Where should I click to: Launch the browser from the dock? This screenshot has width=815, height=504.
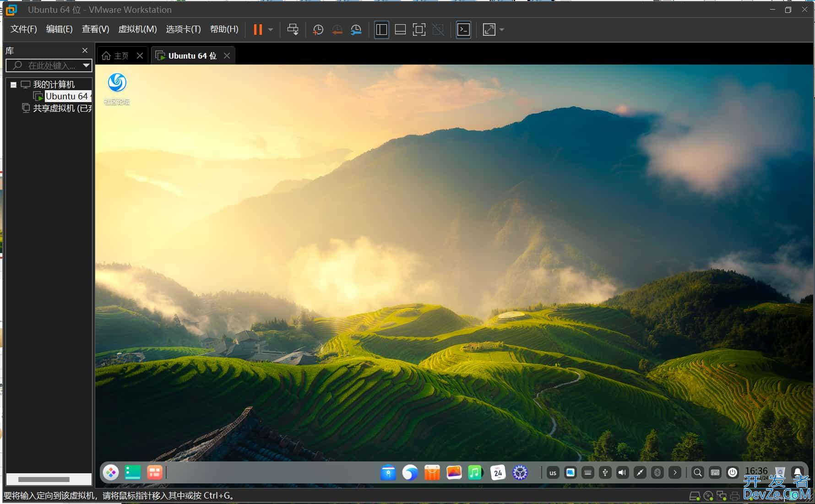(410, 472)
